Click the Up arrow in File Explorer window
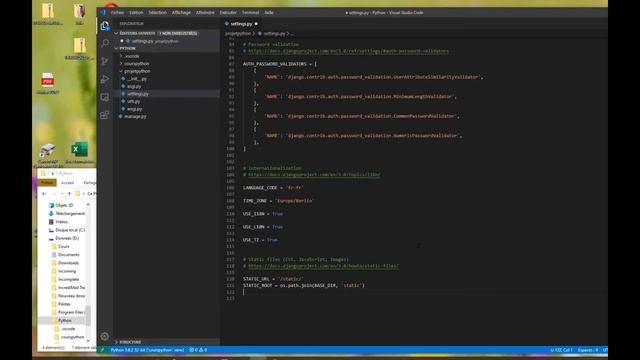Screen dimensions: 640x360 coord(69,193)
